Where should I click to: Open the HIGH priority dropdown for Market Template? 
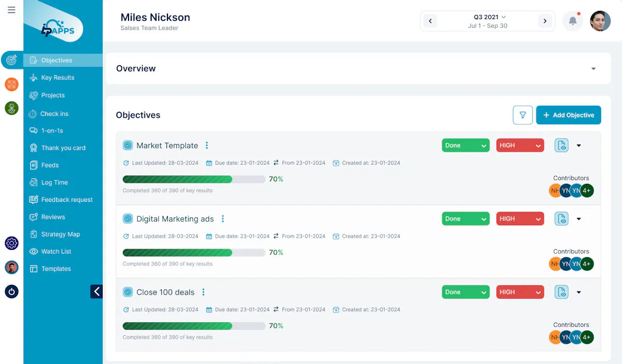[520, 145]
